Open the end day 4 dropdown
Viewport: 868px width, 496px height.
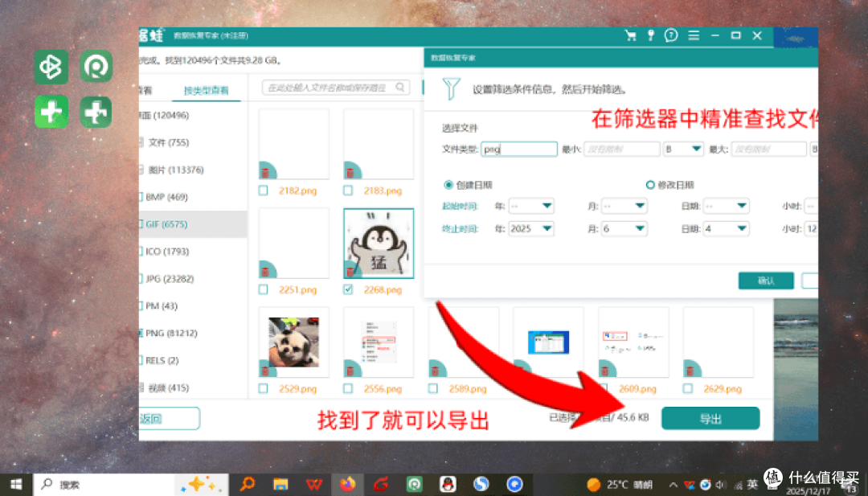(726, 228)
